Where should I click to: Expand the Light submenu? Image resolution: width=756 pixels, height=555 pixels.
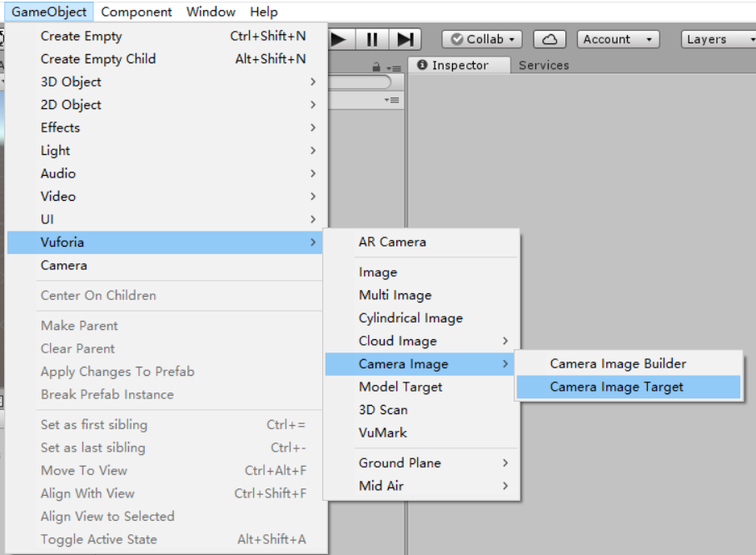click(165, 151)
